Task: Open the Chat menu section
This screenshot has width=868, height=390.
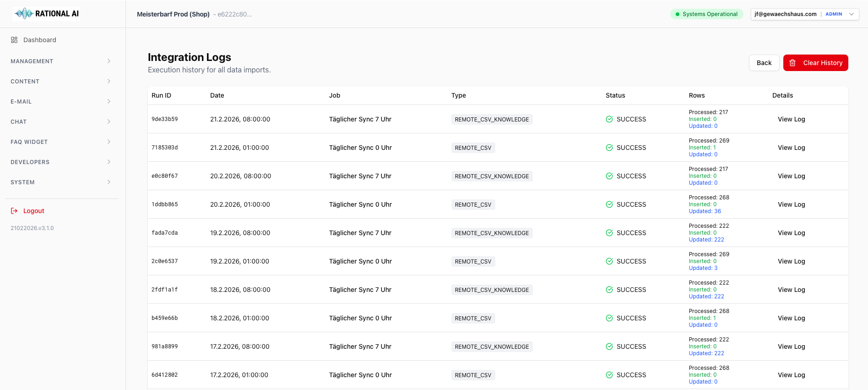Action: click(60, 121)
